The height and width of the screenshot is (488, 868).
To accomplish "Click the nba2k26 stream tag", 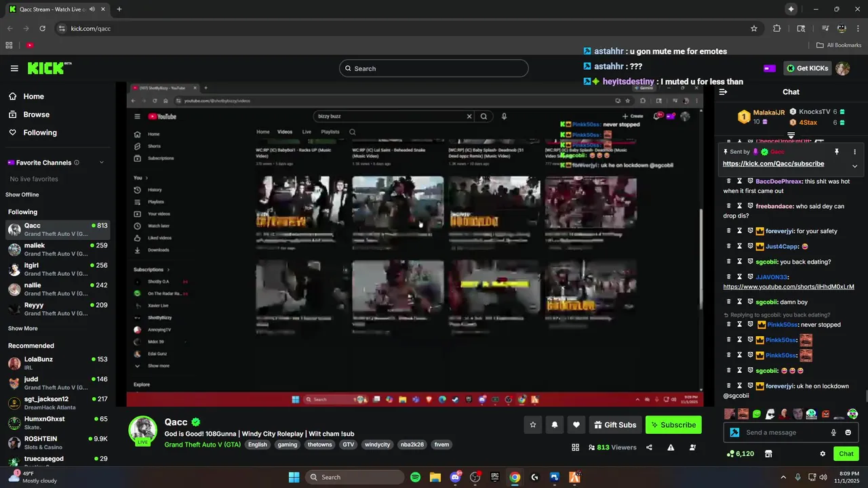I will coord(412,445).
